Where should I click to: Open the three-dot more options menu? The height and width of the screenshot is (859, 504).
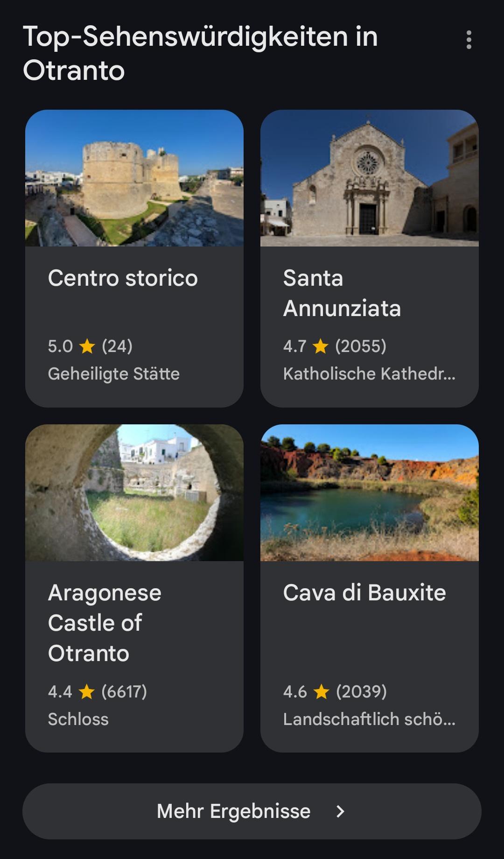pyautogui.click(x=469, y=40)
